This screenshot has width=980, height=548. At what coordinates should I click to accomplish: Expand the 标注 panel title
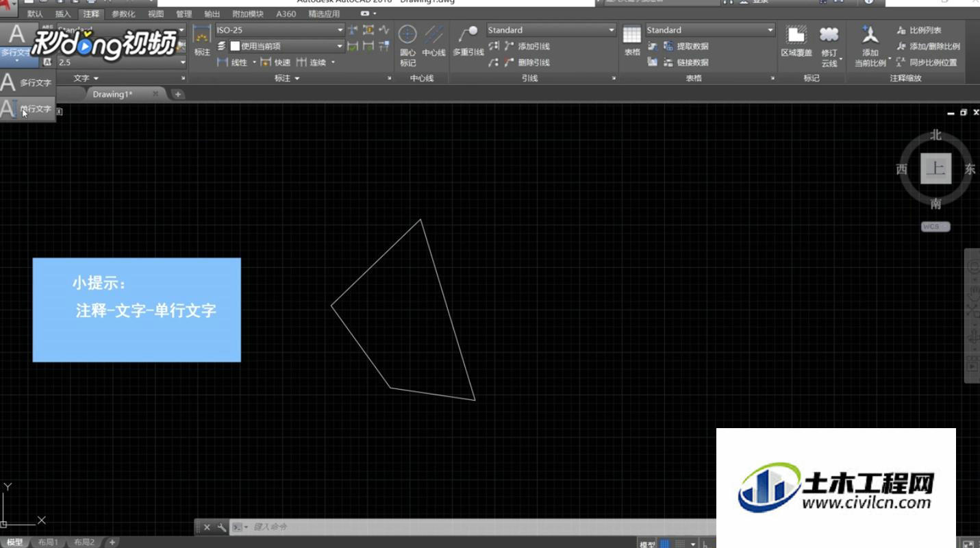pyautogui.click(x=287, y=79)
